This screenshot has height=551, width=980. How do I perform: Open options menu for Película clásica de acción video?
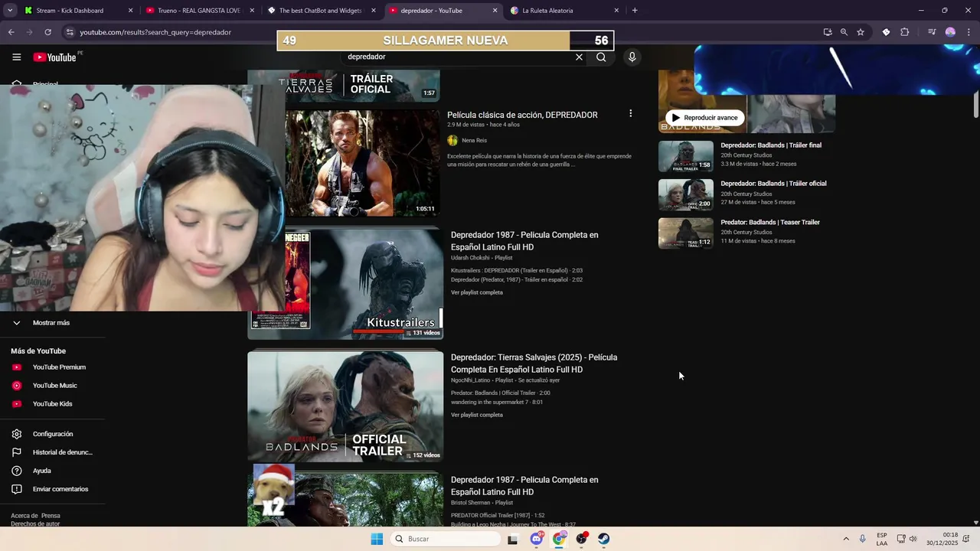(630, 113)
